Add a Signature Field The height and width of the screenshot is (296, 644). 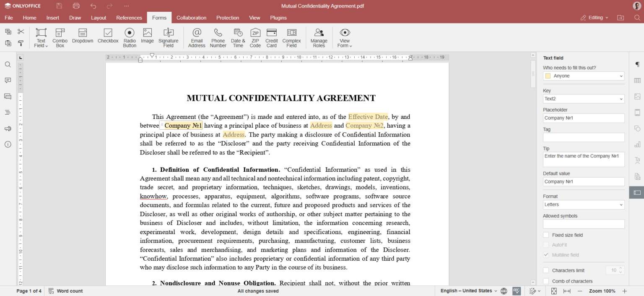point(169,37)
